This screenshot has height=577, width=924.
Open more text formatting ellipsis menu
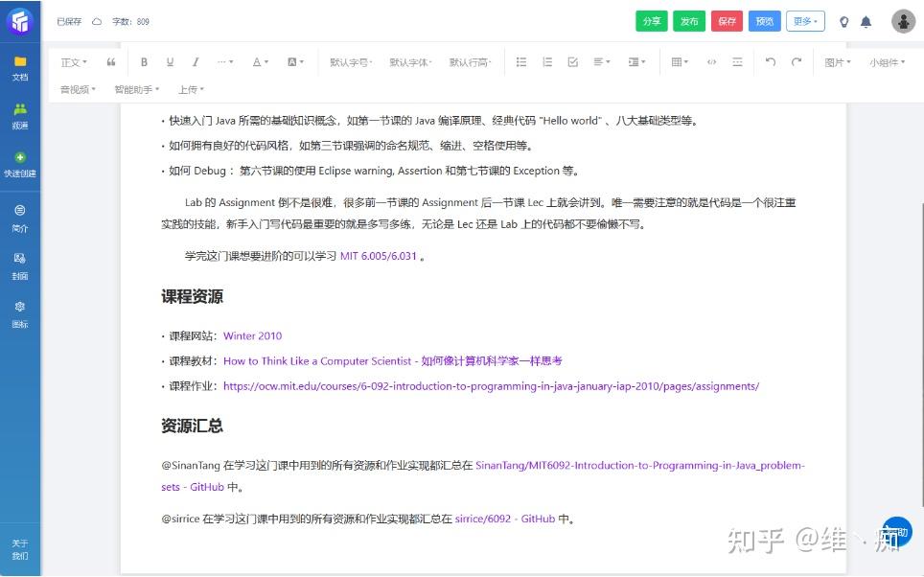(x=225, y=62)
